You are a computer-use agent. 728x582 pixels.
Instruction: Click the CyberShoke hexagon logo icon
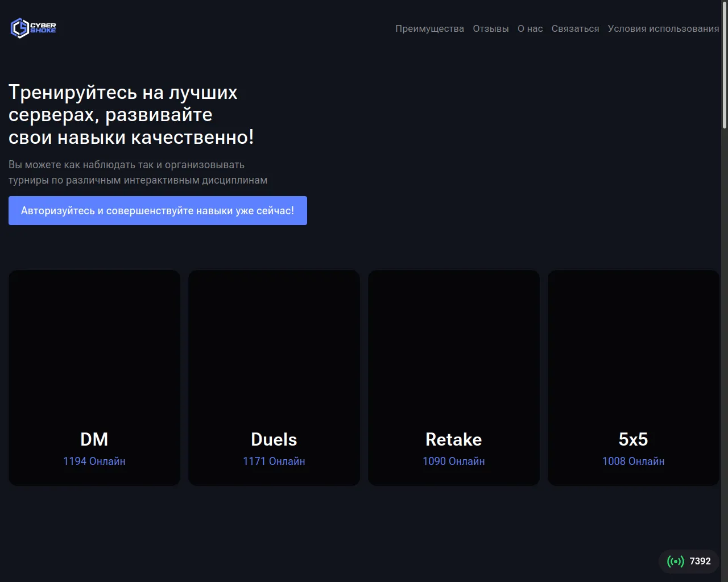[x=19, y=28]
